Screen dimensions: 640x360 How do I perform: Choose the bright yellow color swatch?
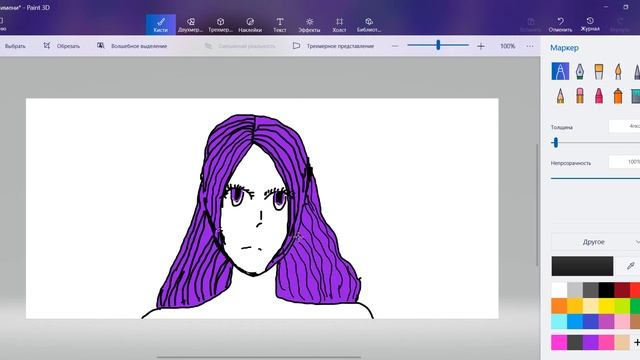point(606,306)
